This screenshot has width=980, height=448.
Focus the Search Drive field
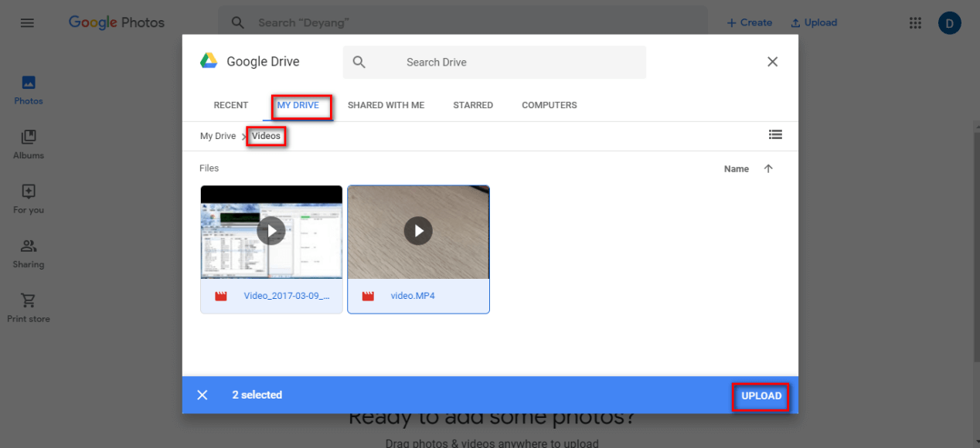[x=495, y=62]
